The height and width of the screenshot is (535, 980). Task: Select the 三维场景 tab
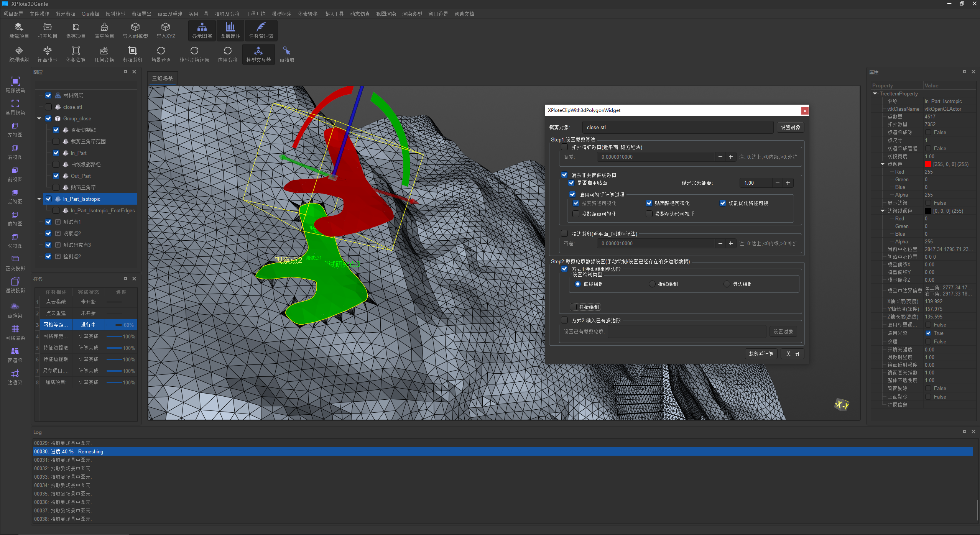tap(163, 78)
